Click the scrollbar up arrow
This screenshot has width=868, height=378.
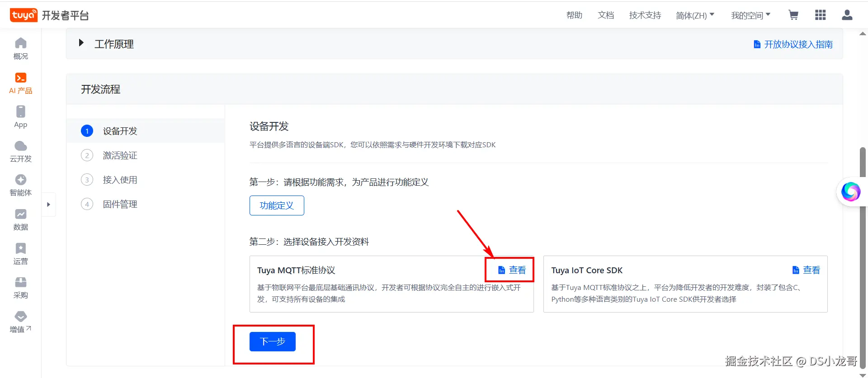point(863,33)
